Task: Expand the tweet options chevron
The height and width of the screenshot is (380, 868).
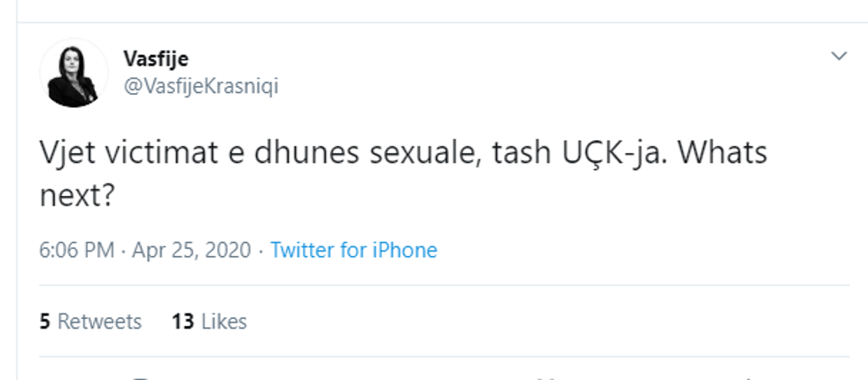Action: coord(838,57)
